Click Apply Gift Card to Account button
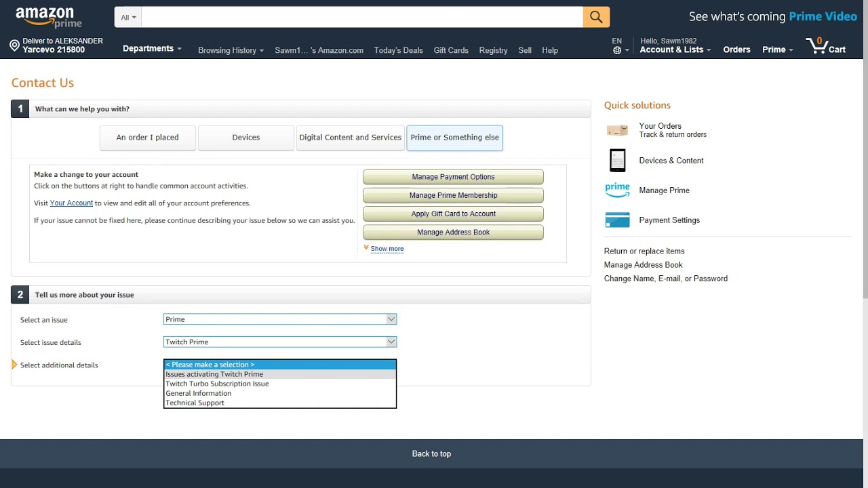Viewport: 868px width, 488px height. [x=453, y=213]
